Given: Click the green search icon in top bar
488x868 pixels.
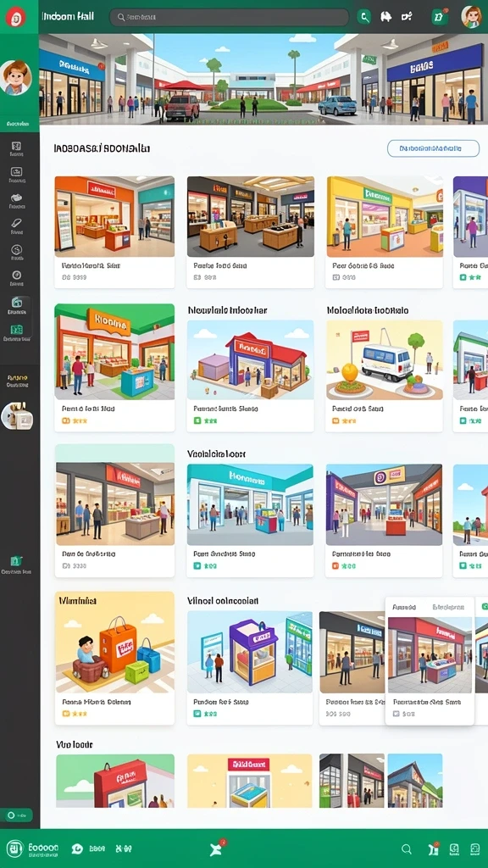Looking at the screenshot, I should [364, 17].
